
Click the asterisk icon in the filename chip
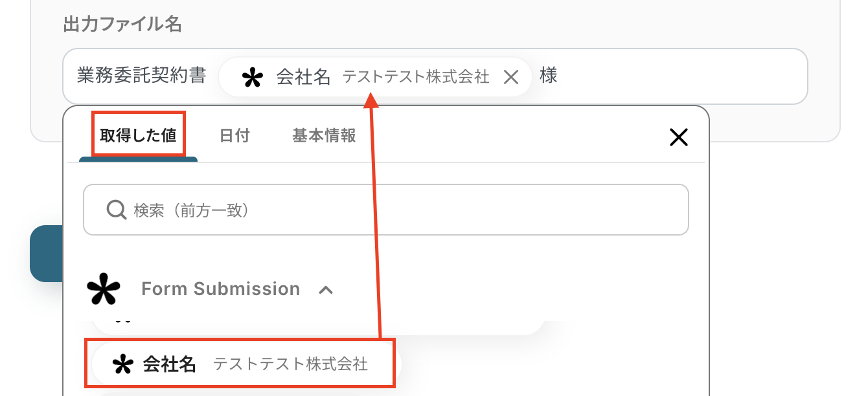click(252, 78)
